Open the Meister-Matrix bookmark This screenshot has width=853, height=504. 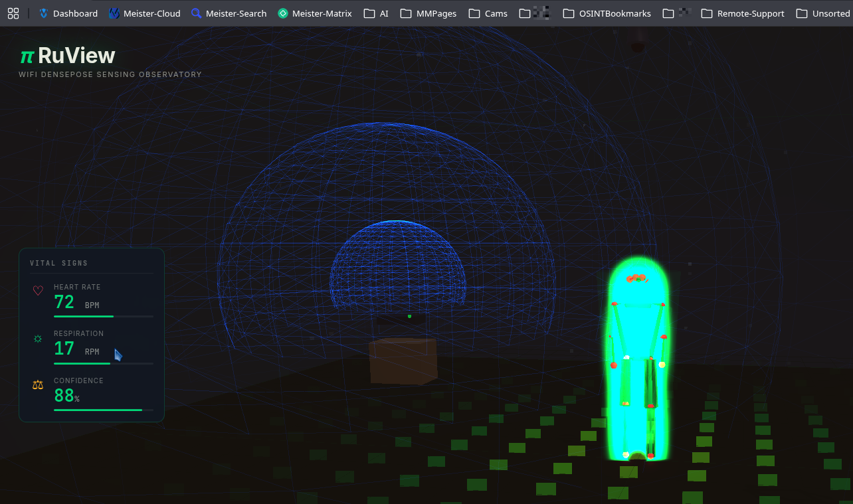click(x=315, y=13)
